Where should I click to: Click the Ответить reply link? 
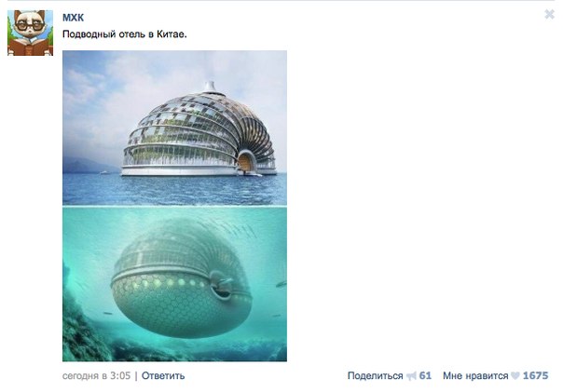[x=163, y=376]
